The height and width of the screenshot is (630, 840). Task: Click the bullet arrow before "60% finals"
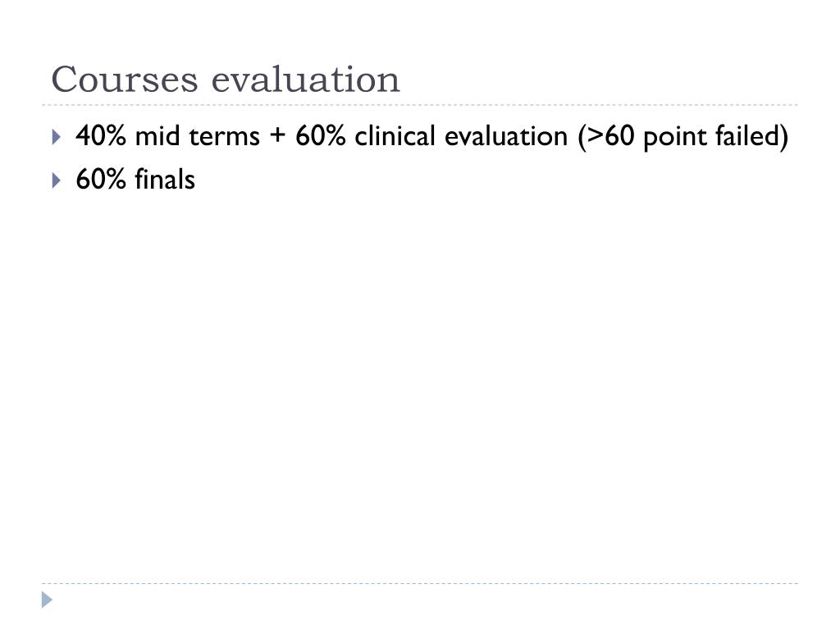point(56,180)
